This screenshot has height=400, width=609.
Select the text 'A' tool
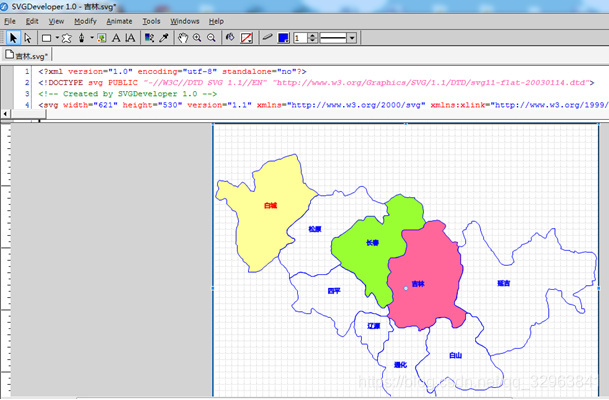(x=116, y=38)
